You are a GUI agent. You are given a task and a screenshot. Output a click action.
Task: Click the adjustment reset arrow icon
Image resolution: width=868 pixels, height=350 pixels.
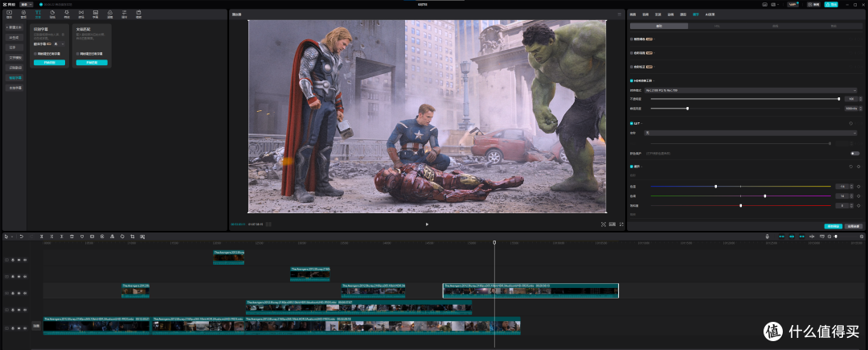[850, 166]
